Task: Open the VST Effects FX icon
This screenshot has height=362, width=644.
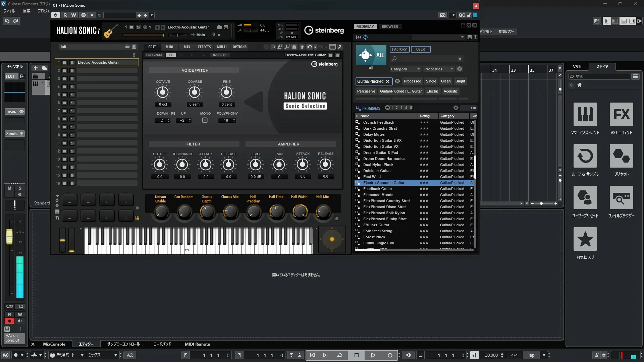Action: click(x=621, y=115)
